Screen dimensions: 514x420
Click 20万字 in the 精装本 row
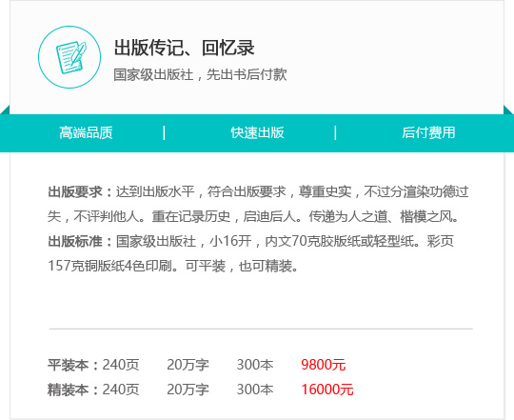[x=188, y=390]
